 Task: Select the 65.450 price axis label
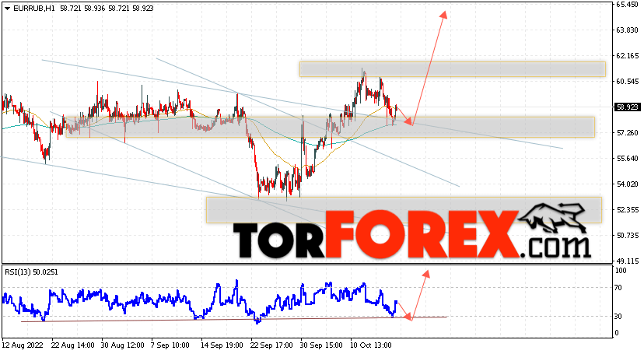click(627, 5)
